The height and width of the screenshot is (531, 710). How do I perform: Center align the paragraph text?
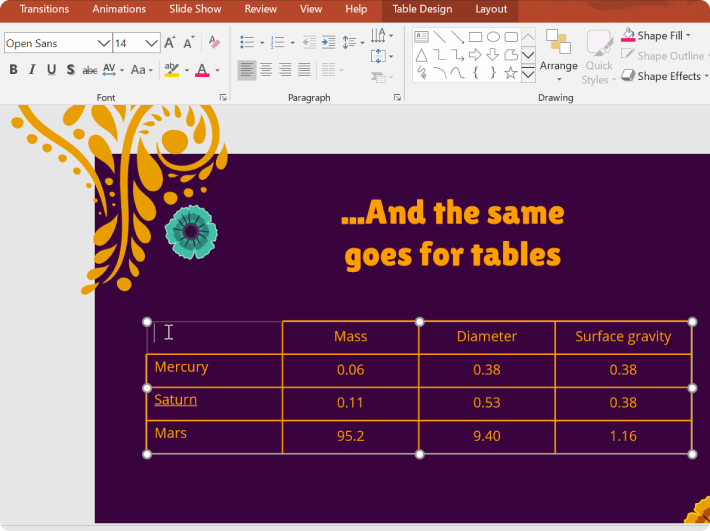266,70
